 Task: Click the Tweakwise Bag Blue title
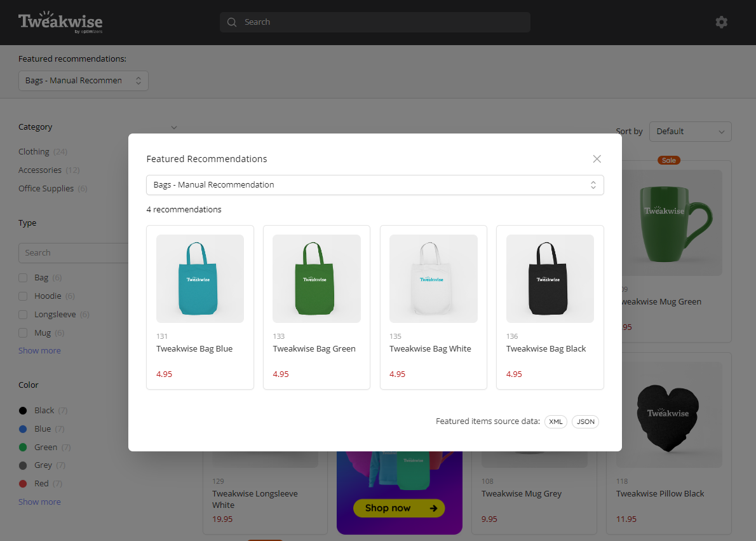(194, 349)
